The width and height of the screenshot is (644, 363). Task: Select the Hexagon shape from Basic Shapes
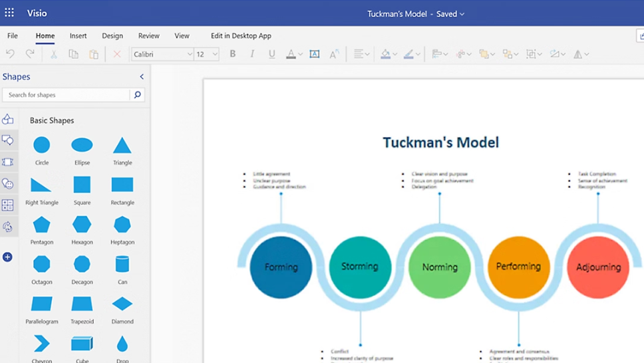click(82, 225)
